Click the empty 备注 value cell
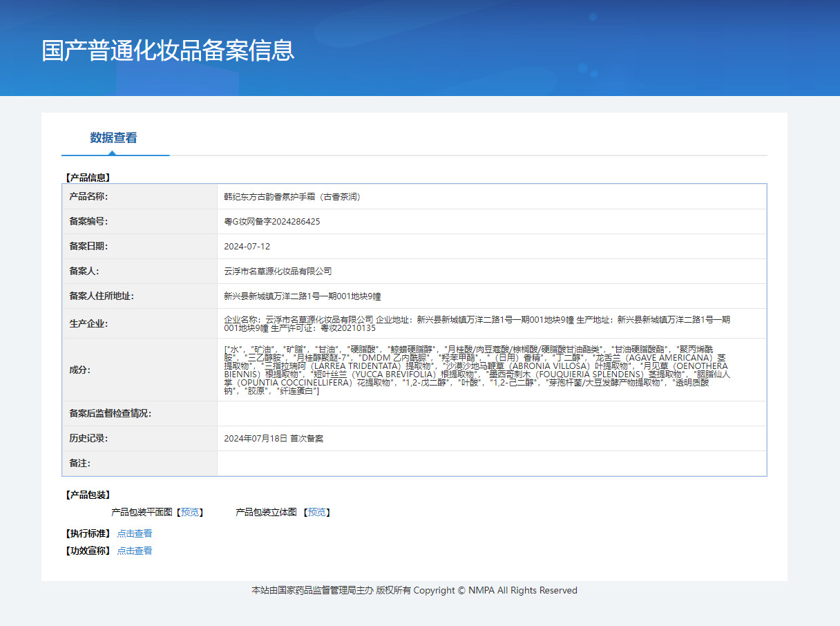This screenshot has width=840, height=626. tap(491, 464)
